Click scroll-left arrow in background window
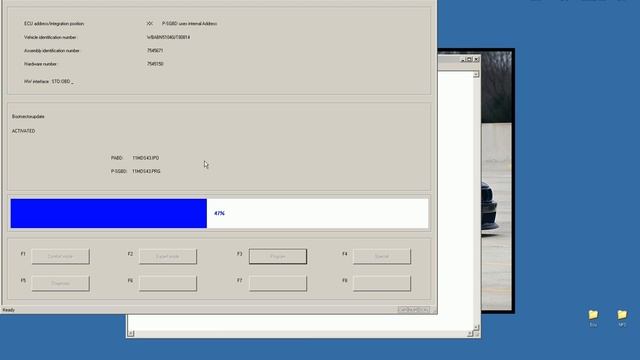This screenshot has width=640, height=360. coord(131,334)
